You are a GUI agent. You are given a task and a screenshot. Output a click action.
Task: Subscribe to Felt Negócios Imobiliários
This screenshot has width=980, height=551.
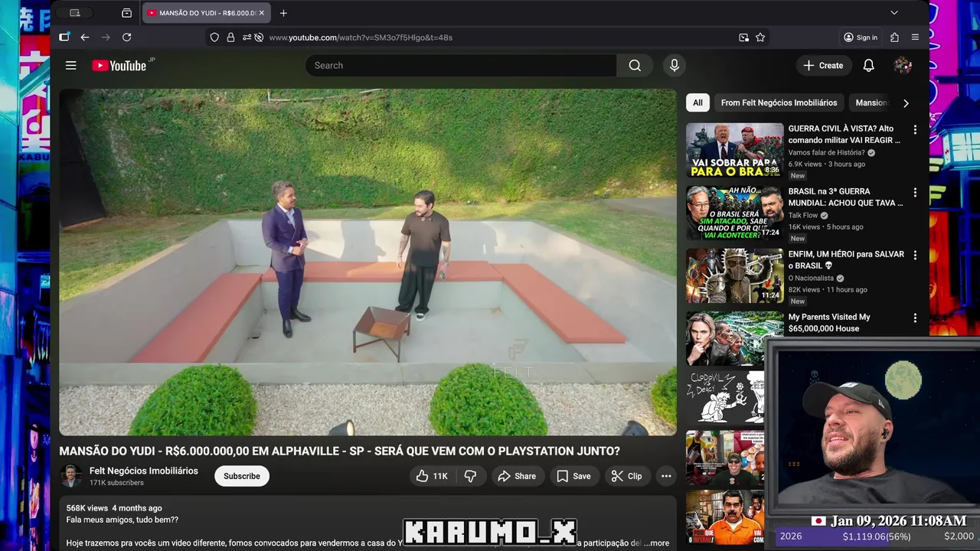pos(242,476)
